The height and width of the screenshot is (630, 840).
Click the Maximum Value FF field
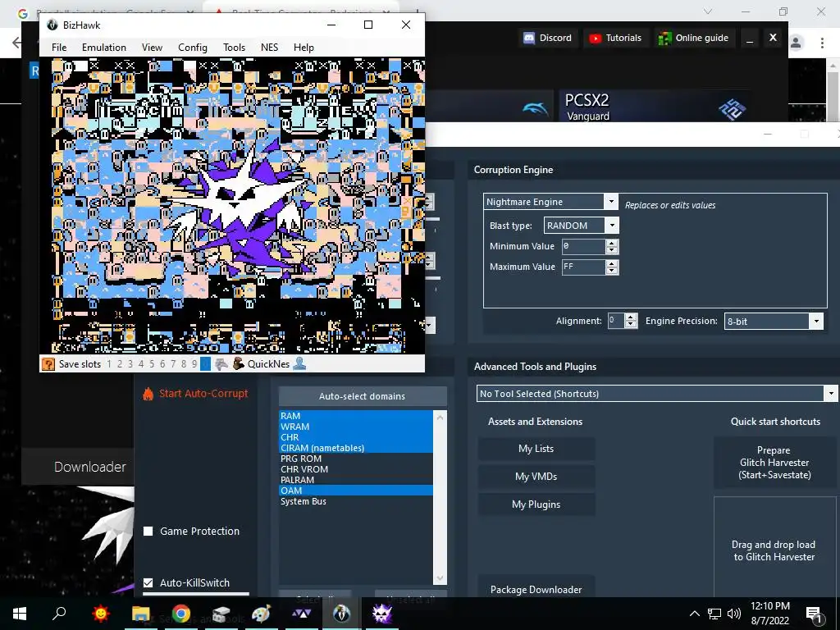(583, 267)
